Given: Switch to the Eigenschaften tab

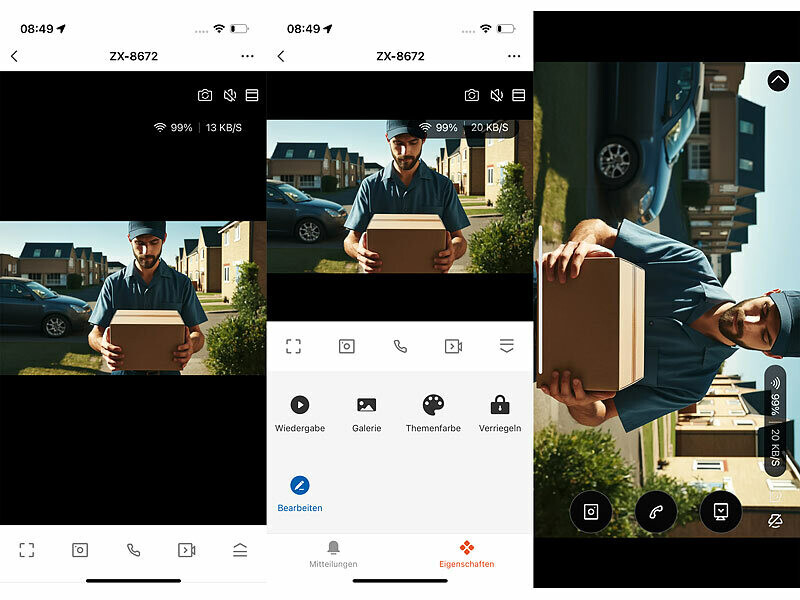Looking at the screenshot, I should tap(467, 555).
